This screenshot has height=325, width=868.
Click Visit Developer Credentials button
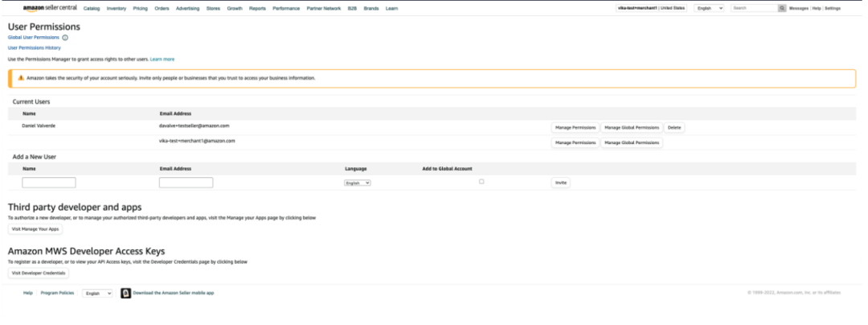point(39,273)
